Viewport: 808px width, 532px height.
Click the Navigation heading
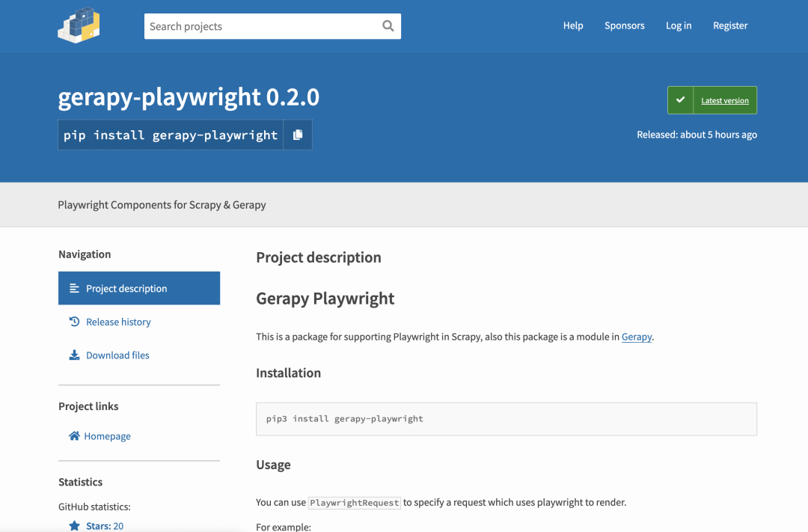click(x=85, y=254)
